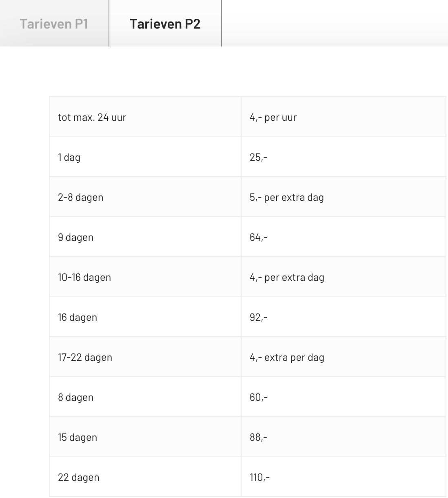Select the '5,- per extra dag' cell
Image resolution: width=448 pixels, height=498 pixels.
[x=343, y=197]
